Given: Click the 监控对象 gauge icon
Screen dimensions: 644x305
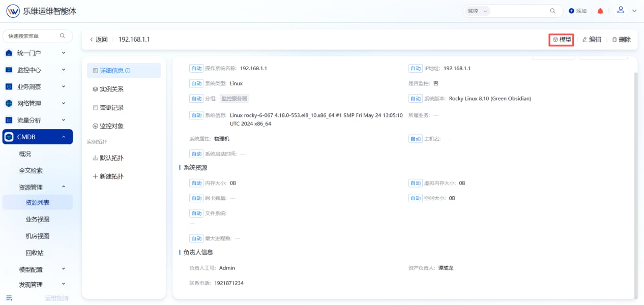Looking at the screenshot, I should pyautogui.click(x=95, y=126).
